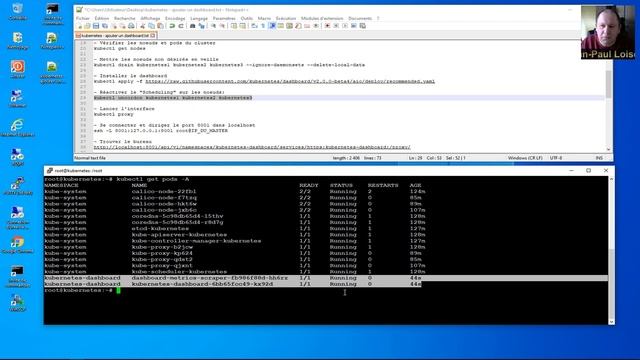Viewport: 640px width, 360px height.
Task: Toggle Word wrap toolbar icon
Action: [254, 26]
